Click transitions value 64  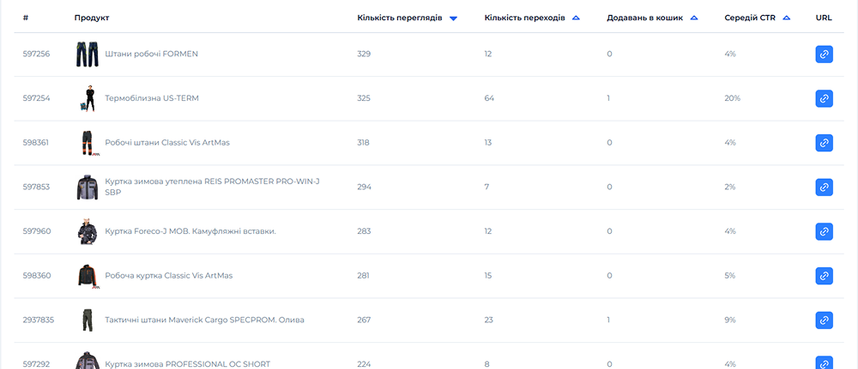(x=489, y=99)
